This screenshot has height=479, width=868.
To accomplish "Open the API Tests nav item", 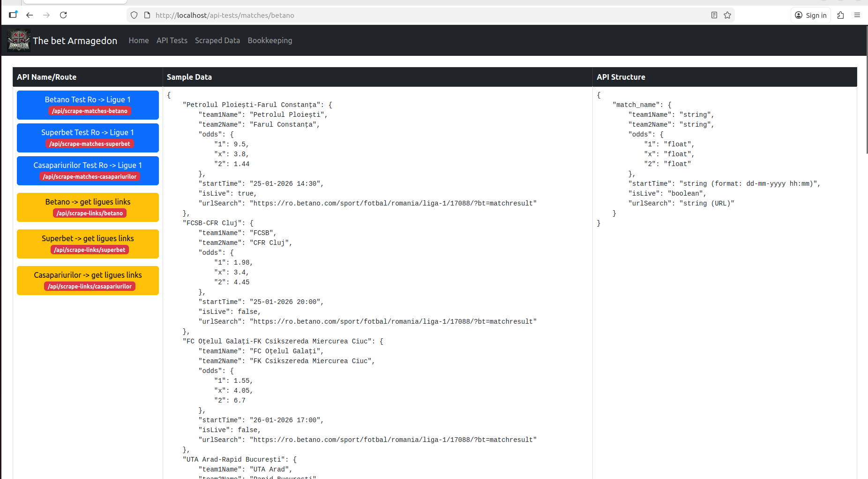I will 172,40.
